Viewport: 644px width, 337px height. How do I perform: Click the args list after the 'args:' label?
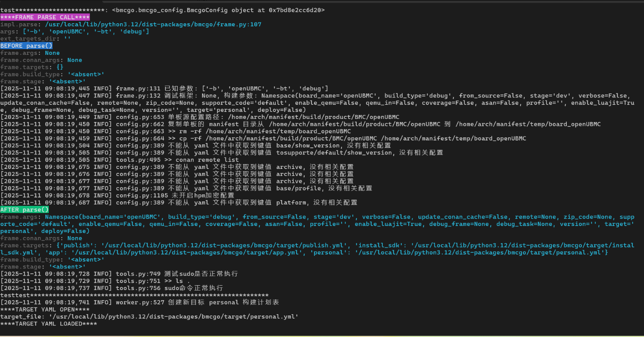pyautogui.click(x=86, y=32)
